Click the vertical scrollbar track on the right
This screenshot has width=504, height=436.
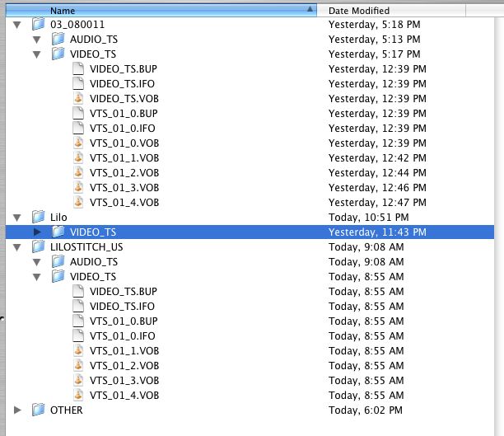[x=499, y=225]
